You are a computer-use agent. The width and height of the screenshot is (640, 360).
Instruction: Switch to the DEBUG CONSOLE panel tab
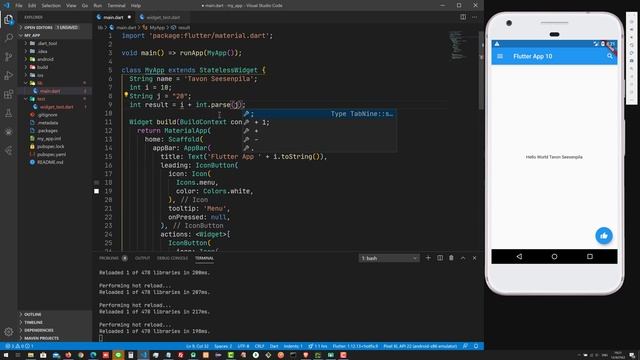[172, 258]
